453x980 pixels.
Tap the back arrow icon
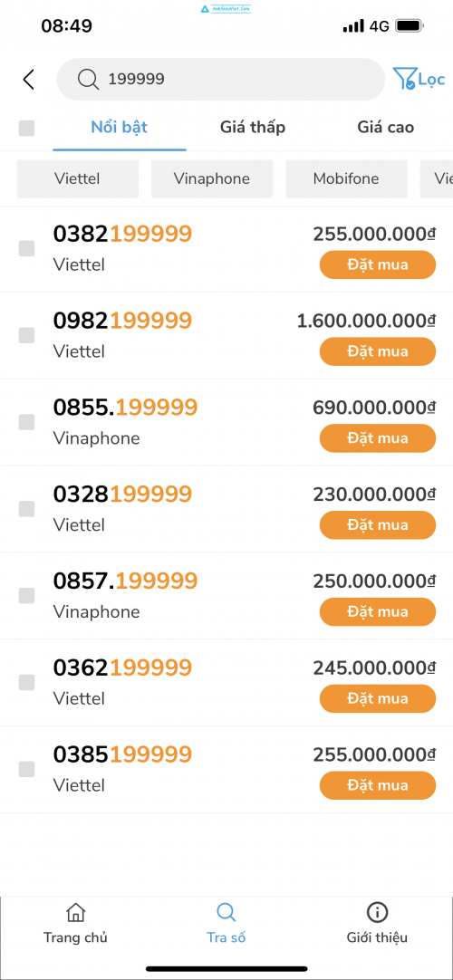[x=28, y=80]
